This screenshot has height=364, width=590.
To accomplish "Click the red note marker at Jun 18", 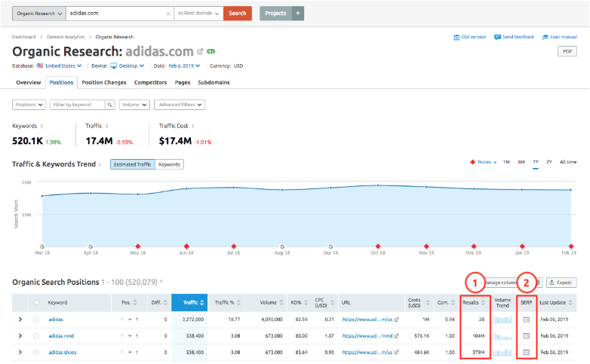I will click(x=186, y=246).
